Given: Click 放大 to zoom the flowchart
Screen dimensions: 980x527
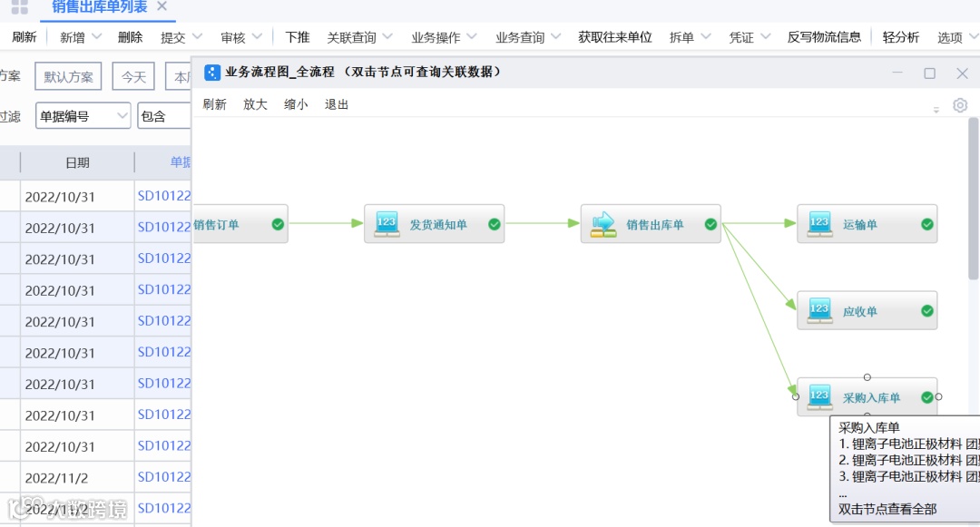Looking at the screenshot, I should 255,104.
